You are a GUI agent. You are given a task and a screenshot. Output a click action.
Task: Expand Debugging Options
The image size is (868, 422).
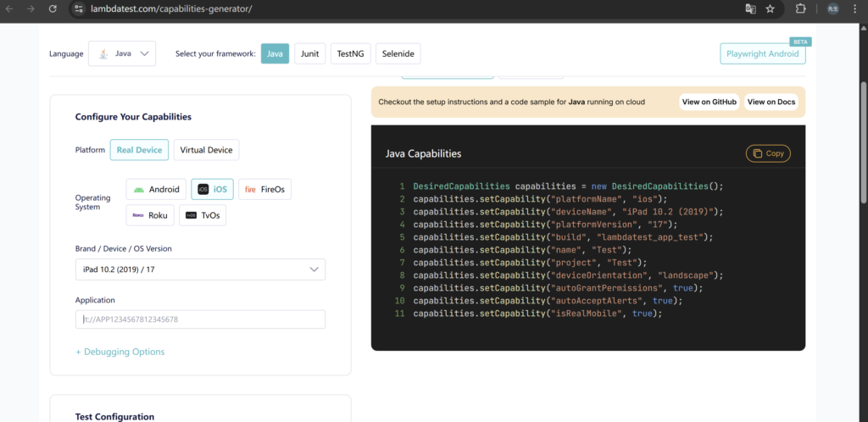(120, 352)
